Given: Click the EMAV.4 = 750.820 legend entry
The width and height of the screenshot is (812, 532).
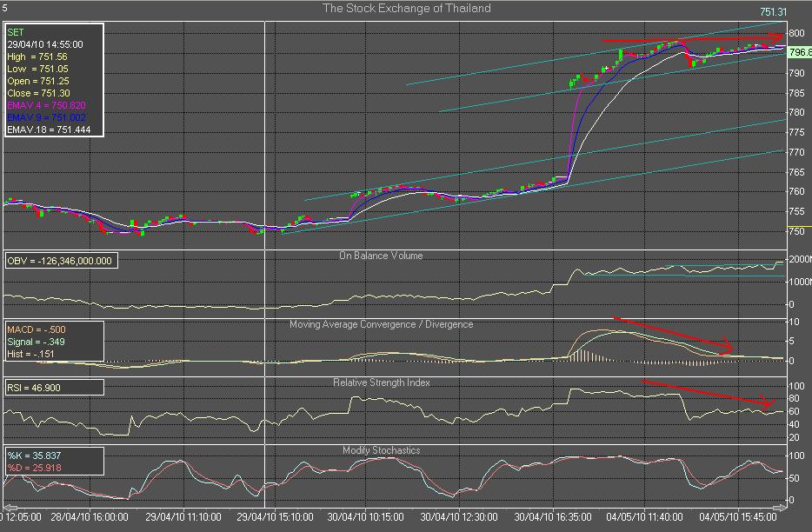Looking at the screenshot, I should click(x=47, y=105).
